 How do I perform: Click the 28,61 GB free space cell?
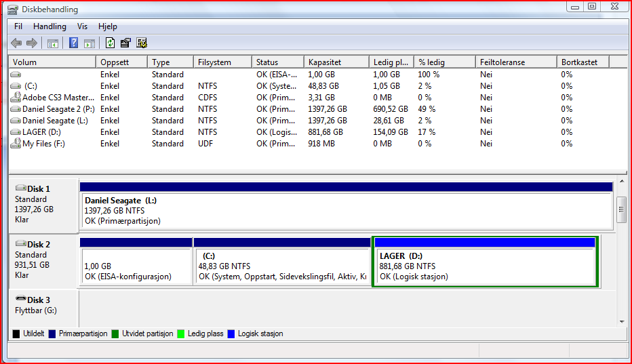[389, 121]
